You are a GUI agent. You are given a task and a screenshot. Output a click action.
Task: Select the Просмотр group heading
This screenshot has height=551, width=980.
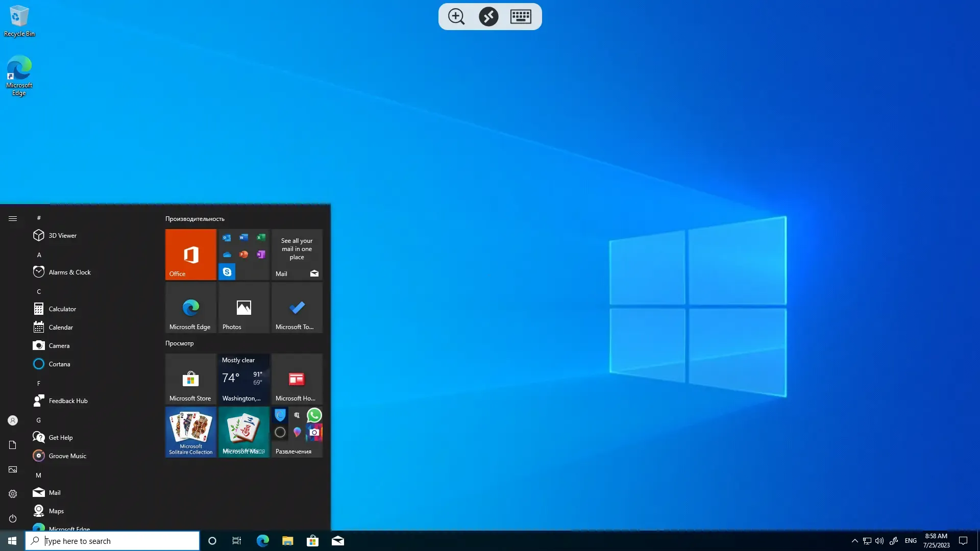pyautogui.click(x=179, y=343)
